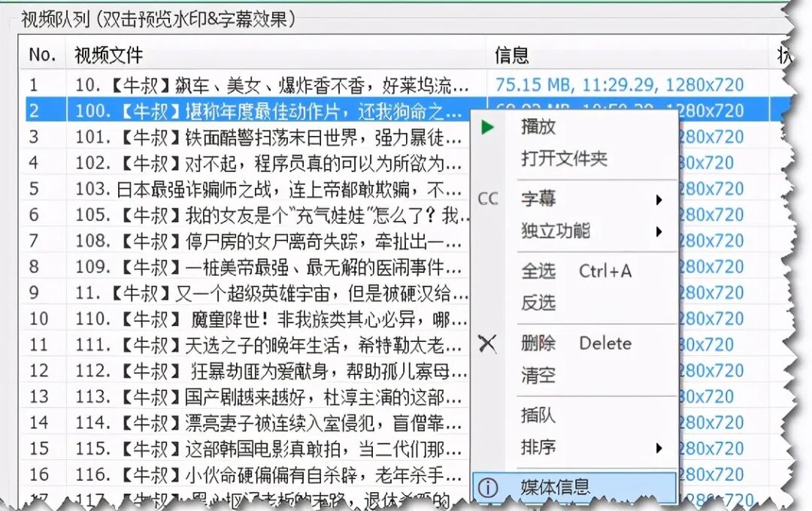The height and width of the screenshot is (511, 812).
Task: Click row number 14 cell
Action: (39, 423)
